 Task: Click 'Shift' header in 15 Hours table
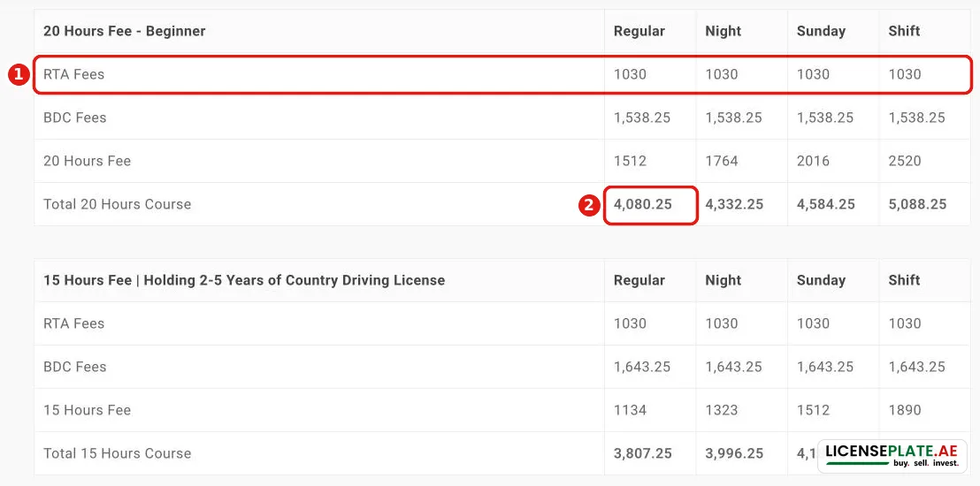pyautogui.click(x=904, y=280)
